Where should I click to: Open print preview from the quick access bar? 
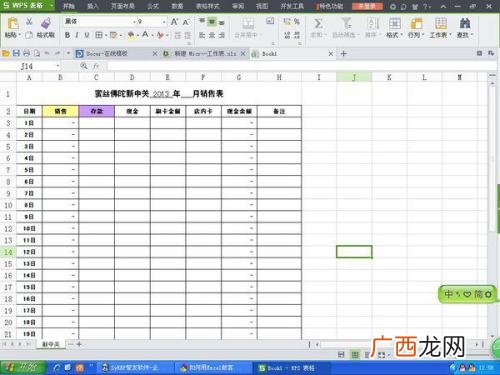coord(37,53)
